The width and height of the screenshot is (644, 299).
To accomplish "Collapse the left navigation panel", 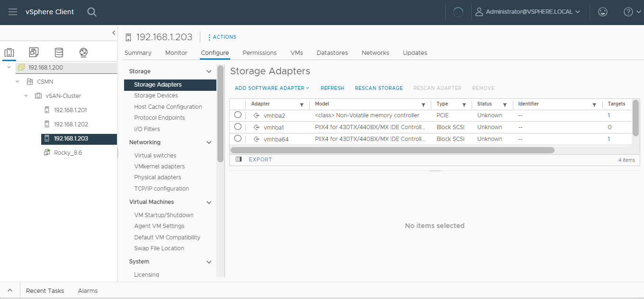I will 114,33.
